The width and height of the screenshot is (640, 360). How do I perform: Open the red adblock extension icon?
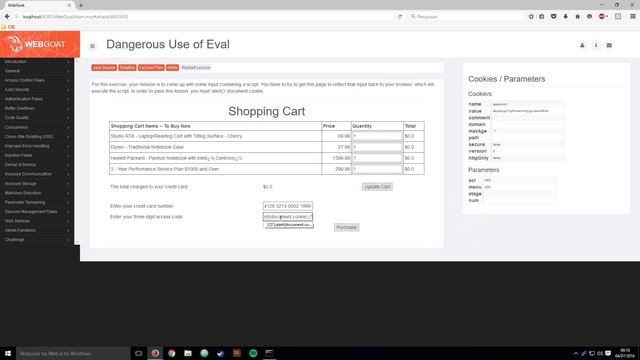click(602, 16)
